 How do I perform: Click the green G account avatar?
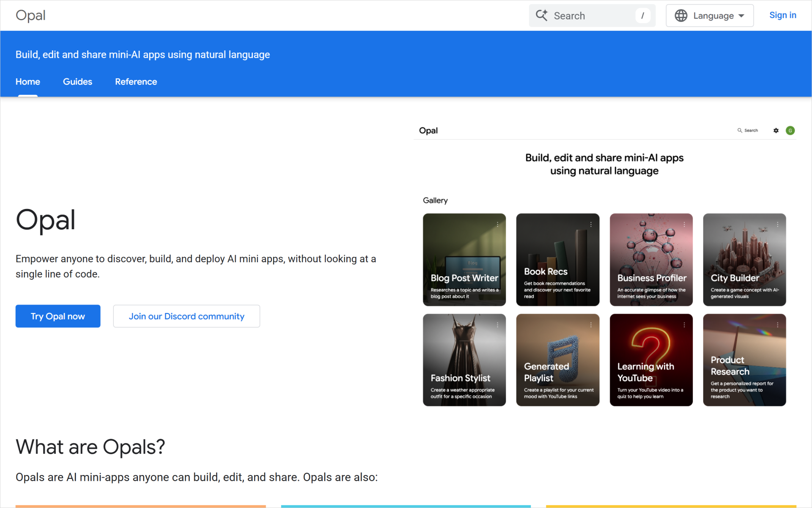pos(790,131)
